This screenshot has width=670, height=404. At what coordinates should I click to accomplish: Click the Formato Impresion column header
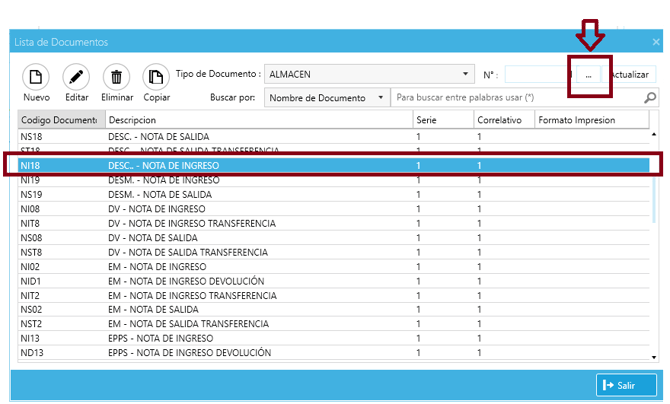coord(590,120)
